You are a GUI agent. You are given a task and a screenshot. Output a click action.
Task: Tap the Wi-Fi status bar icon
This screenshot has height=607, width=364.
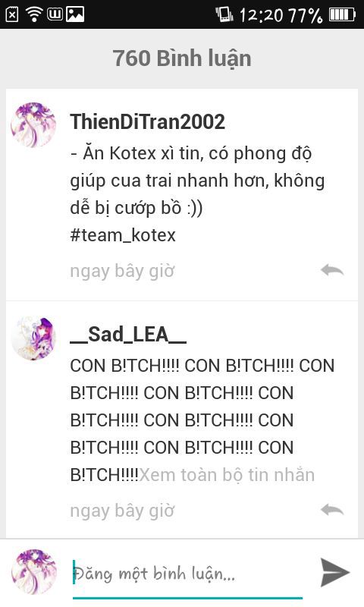(x=34, y=14)
